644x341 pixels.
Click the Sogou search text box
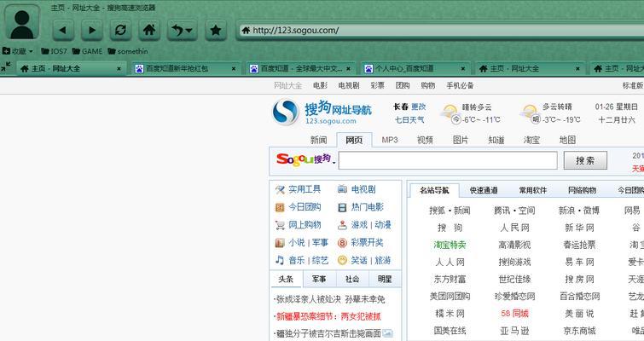pos(448,160)
